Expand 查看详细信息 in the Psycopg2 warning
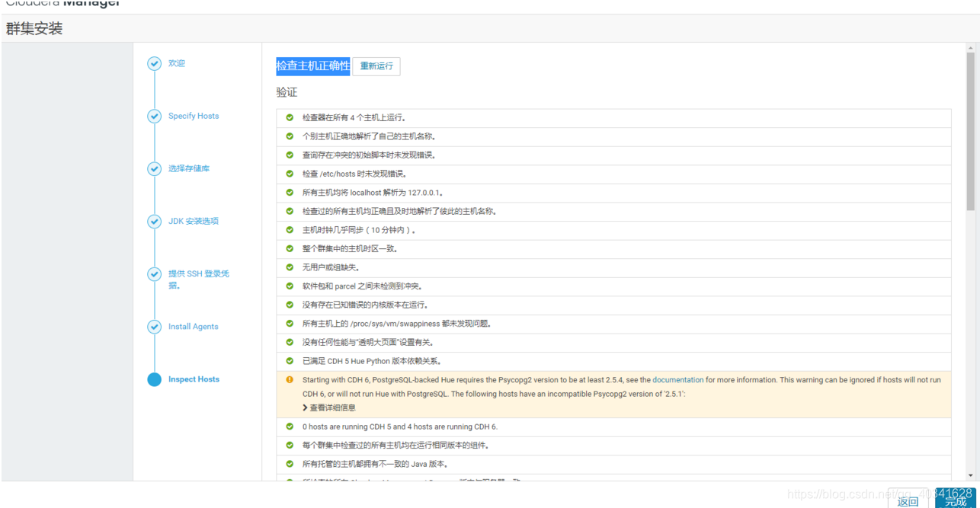The height and width of the screenshot is (508, 980). point(329,407)
